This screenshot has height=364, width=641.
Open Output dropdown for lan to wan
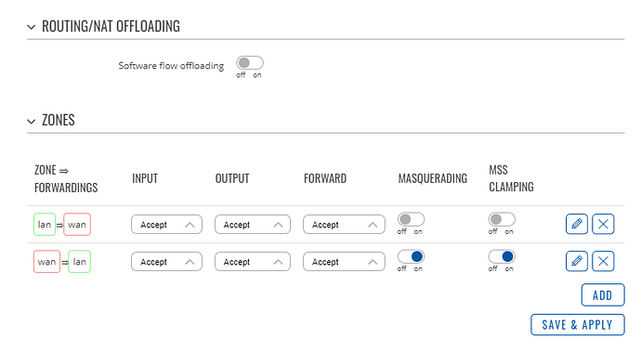click(253, 225)
